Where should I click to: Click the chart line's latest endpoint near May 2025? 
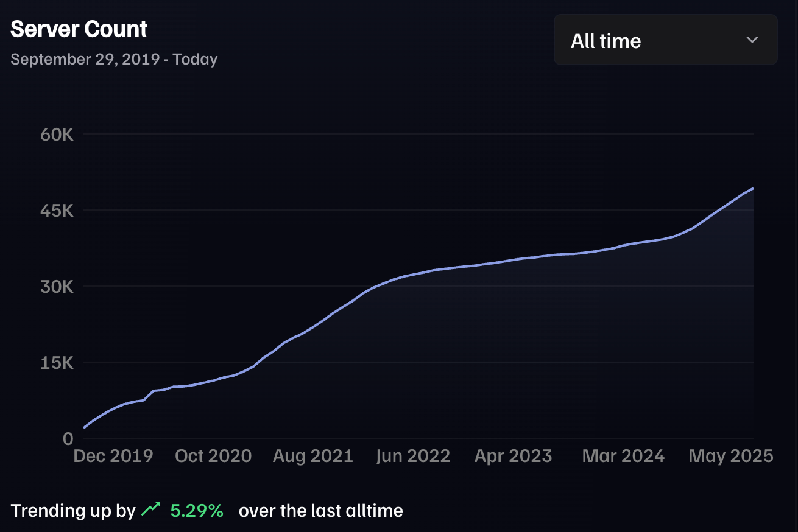click(753, 189)
